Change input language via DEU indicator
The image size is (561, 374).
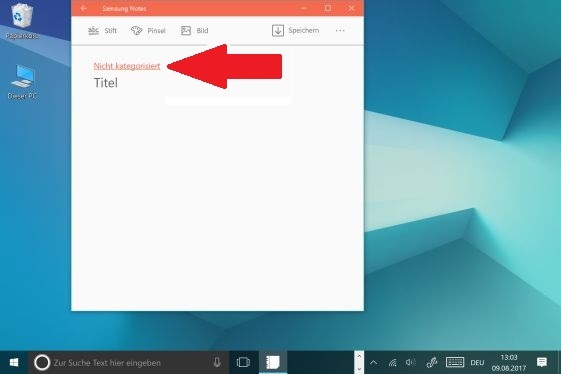[477, 363]
